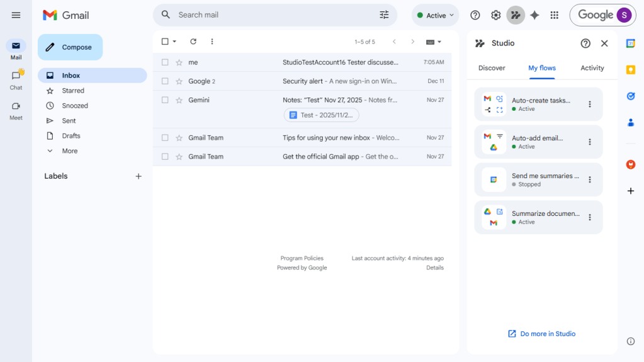Click into the Search mail field
644x362 pixels.
tap(275, 14)
